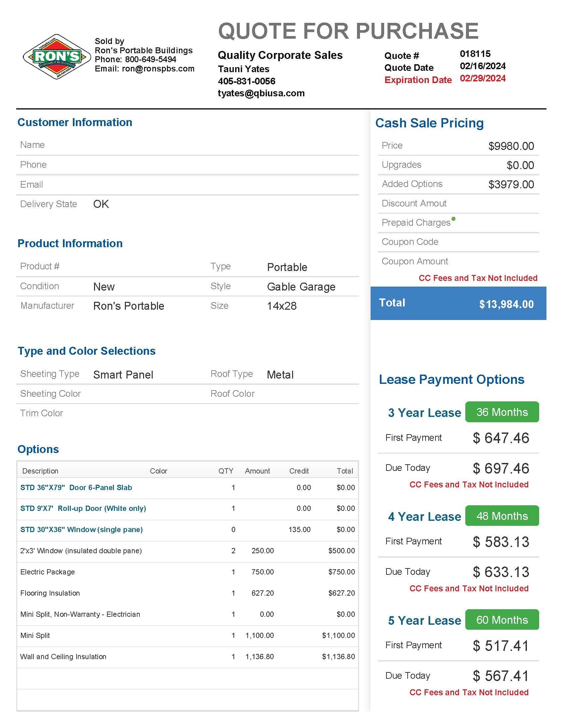Click the 2'x3' Window insulated double pane row
Image resolution: width=563 pixels, height=728 pixels.
coord(187,551)
